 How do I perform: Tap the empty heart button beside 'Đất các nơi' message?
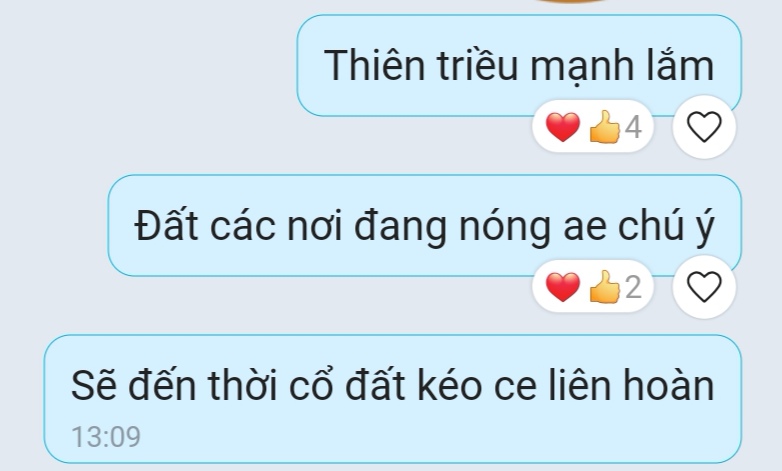pos(704,287)
